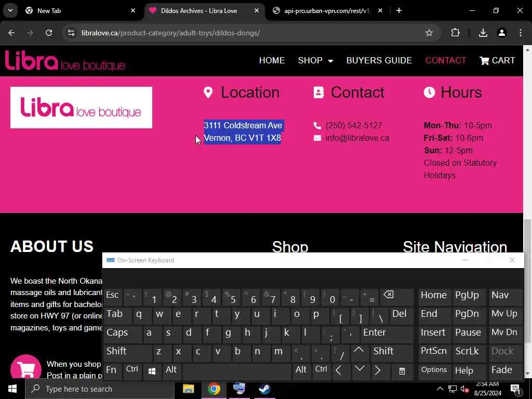Image resolution: width=532 pixels, height=399 pixels.
Task: Click the Windows logo key on keyboard
Action: click(152, 371)
